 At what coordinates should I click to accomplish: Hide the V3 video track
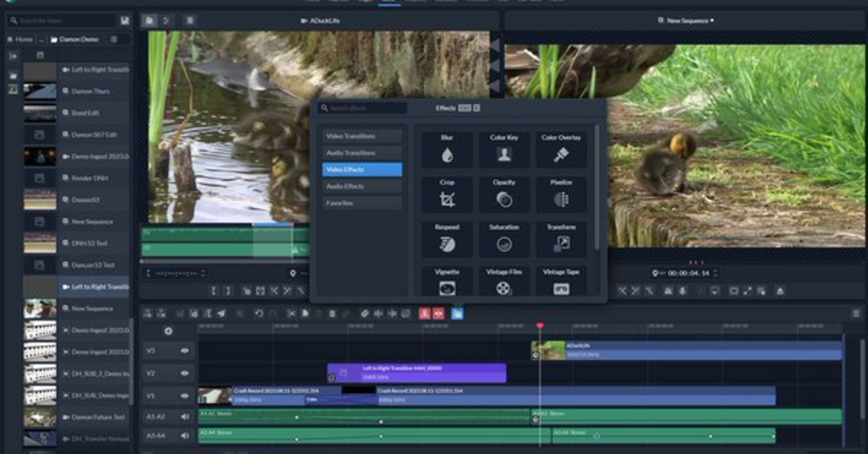click(185, 351)
